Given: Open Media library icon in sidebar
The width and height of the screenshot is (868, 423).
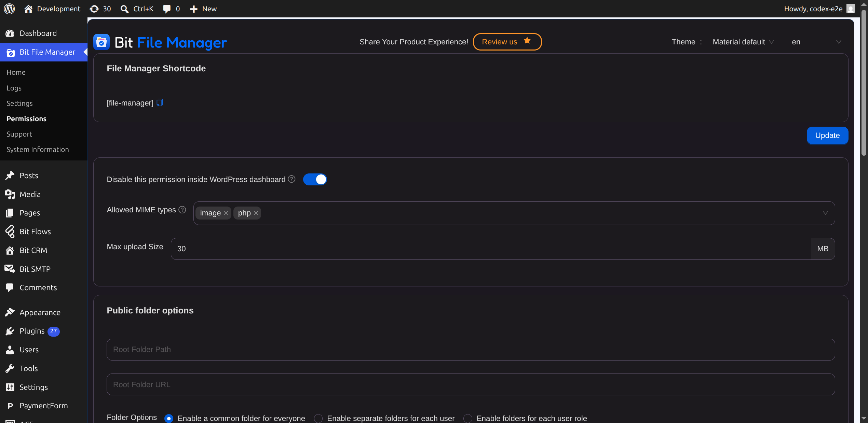Looking at the screenshot, I should click(10, 194).
